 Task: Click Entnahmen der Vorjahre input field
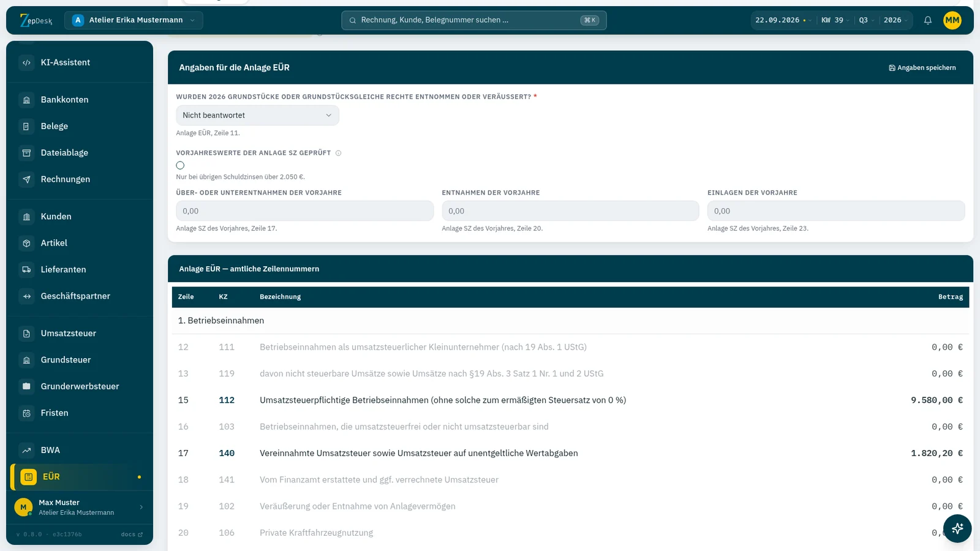tap(570, 211)
